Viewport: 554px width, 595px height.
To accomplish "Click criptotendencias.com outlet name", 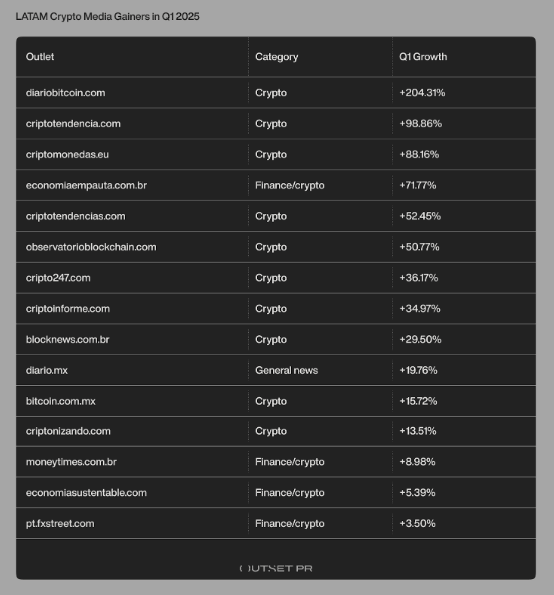I will tap(76, 216).
